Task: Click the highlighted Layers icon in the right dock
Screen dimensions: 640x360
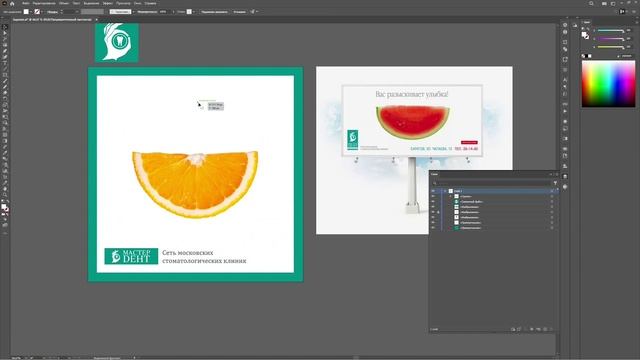Action: coord(565,176)
